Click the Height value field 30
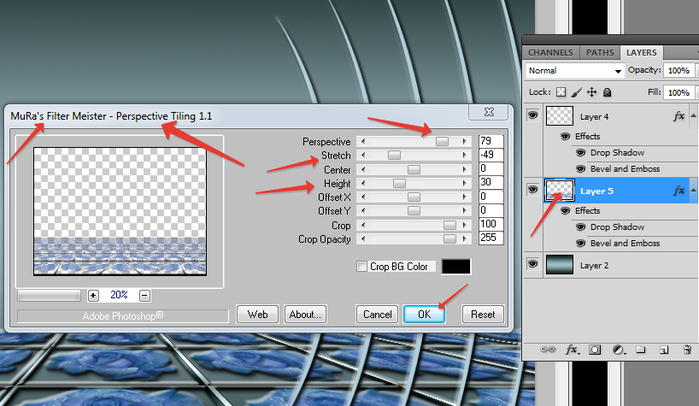699x406 pixels. [491, 183]
